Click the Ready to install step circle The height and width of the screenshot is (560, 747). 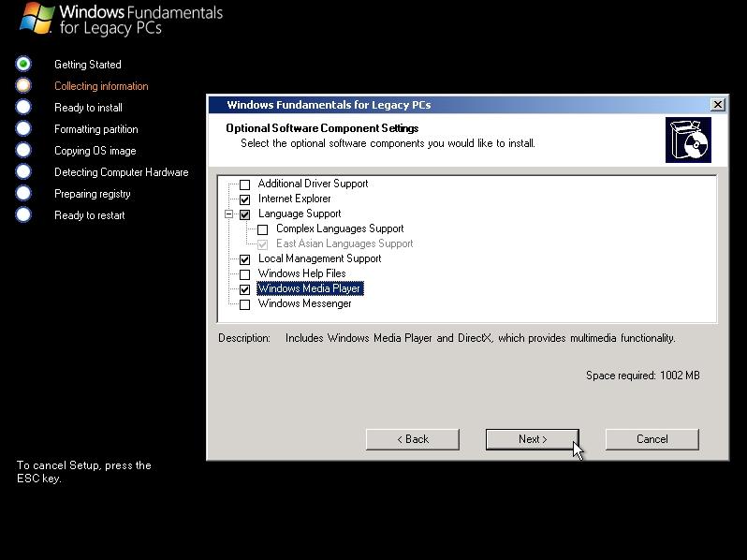pos(23,107)
